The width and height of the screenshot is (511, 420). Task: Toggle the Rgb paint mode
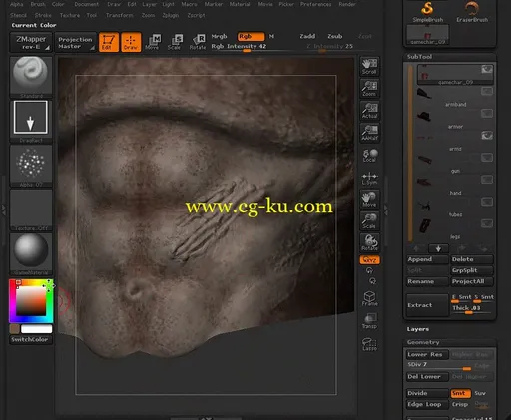tap(252, 36)
